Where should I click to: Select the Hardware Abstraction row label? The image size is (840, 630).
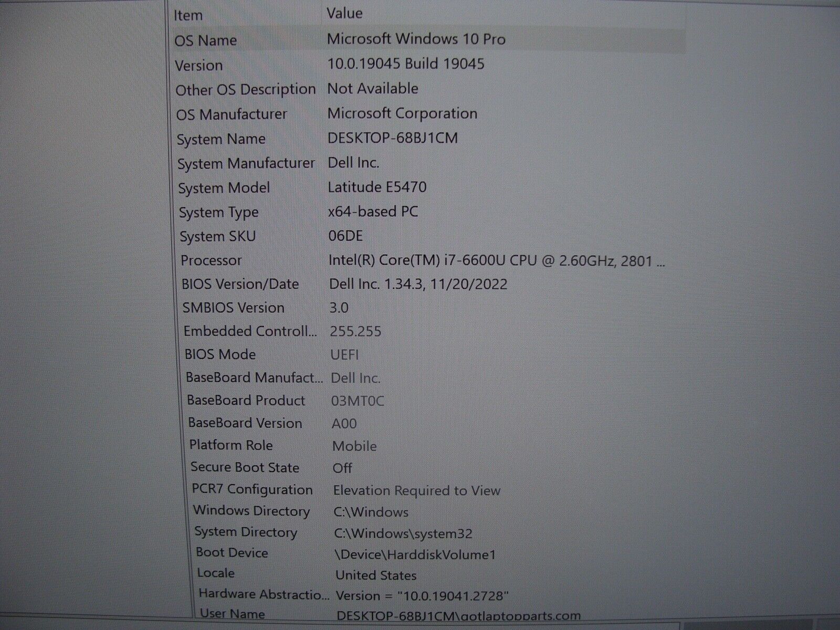pyautogui.click(x=264, y=594)
